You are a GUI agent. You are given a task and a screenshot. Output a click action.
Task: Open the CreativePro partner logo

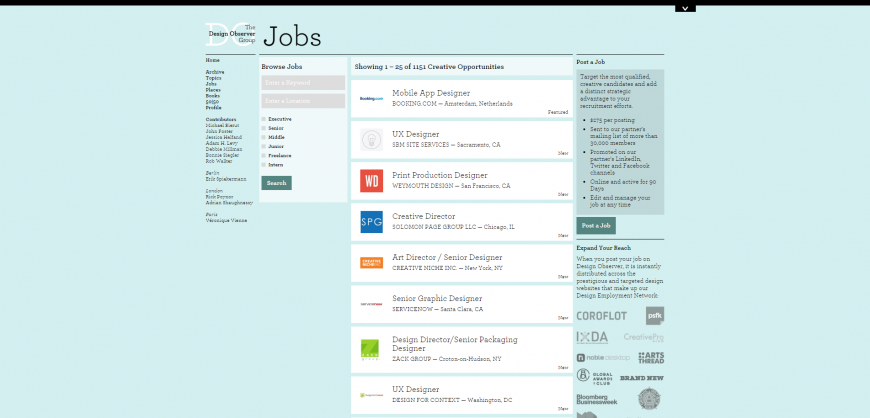[644, 338]
